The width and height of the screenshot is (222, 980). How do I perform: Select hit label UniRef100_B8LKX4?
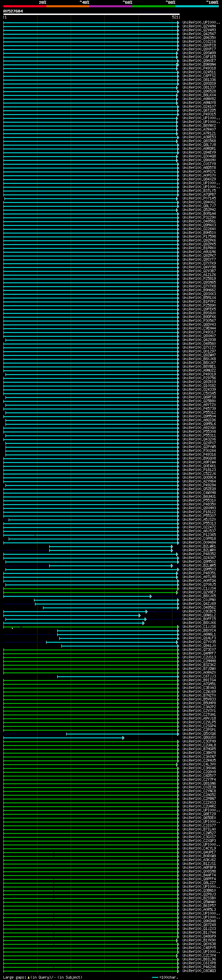pyautogui.click(x=199, y=95)
